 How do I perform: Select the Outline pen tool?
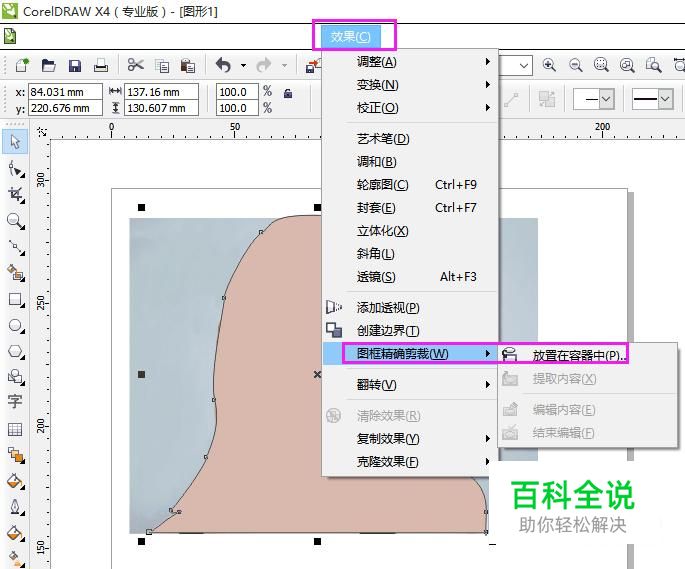[x=16, y=507]
